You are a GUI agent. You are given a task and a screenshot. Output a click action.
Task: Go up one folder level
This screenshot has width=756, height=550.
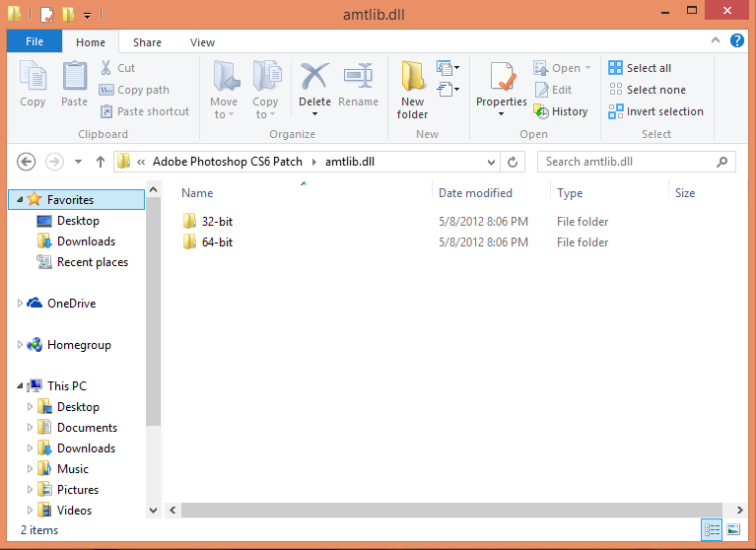[101, 162]
